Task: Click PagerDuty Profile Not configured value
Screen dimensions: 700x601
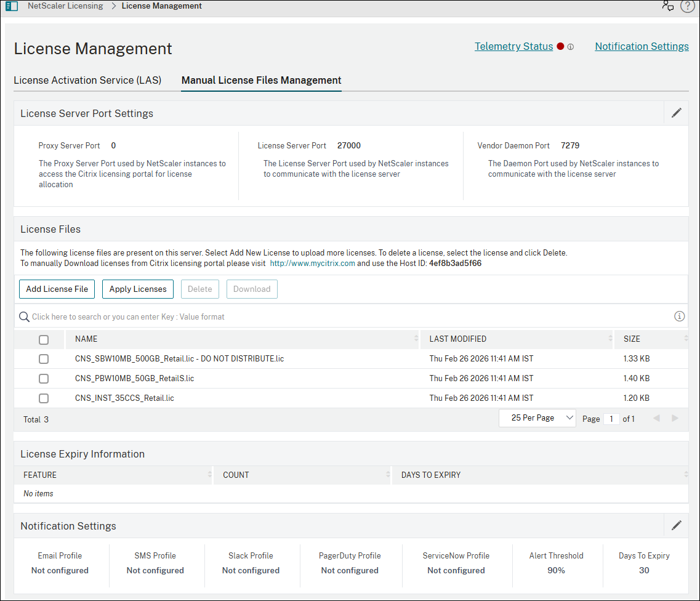Action: pos(350,570)
